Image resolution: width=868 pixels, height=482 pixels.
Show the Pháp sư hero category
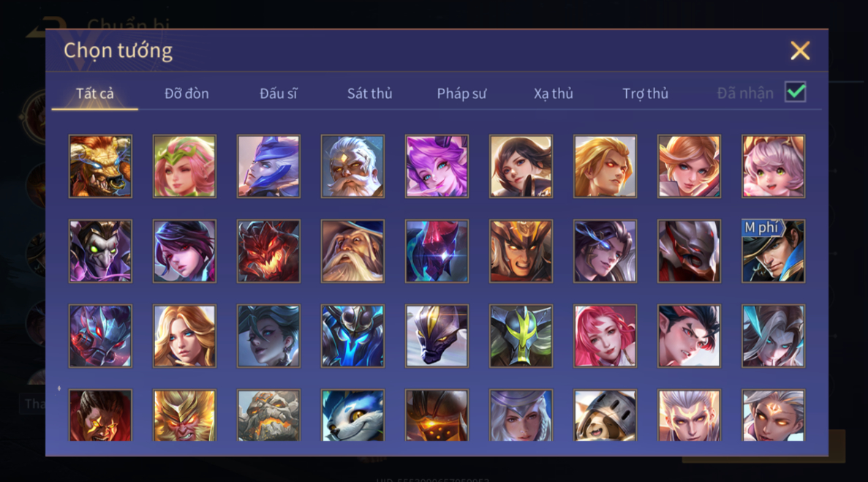pyautogui.click(x=461, y=94)
